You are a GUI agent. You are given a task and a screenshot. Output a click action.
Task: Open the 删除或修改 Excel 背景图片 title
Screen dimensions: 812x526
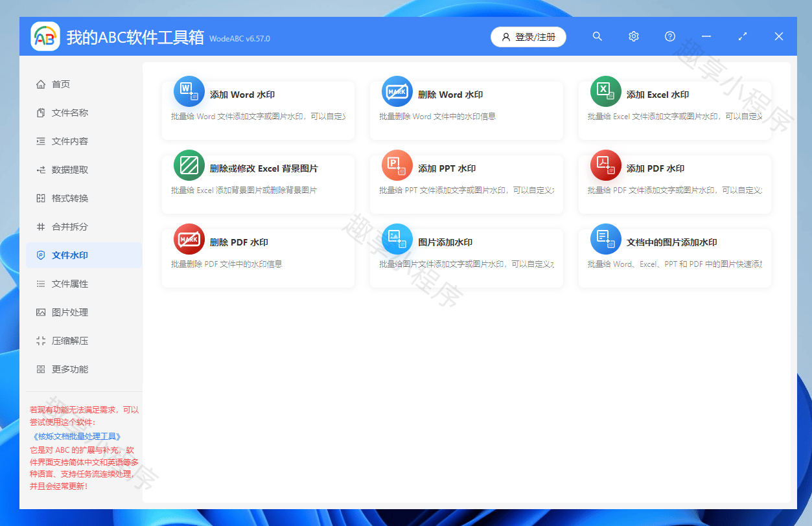pos(264,168)
